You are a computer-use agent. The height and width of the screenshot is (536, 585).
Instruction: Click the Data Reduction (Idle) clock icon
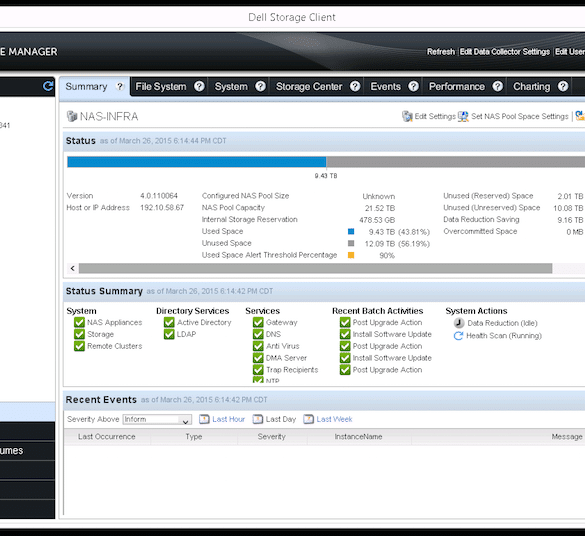pos(459,323)
